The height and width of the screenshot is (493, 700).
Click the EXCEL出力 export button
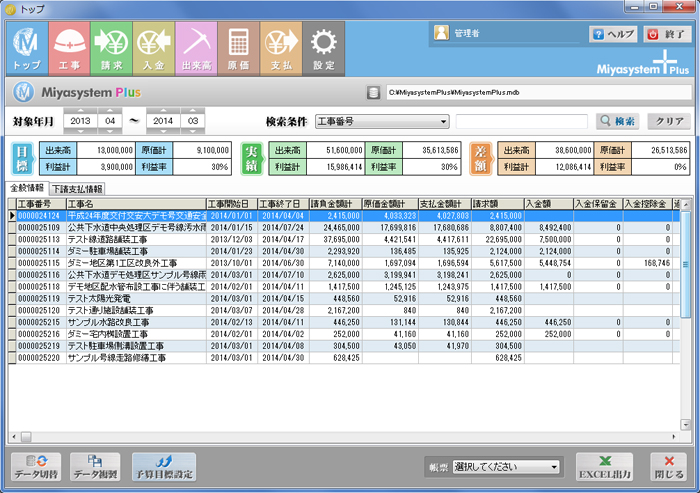[x=603, y=466]
